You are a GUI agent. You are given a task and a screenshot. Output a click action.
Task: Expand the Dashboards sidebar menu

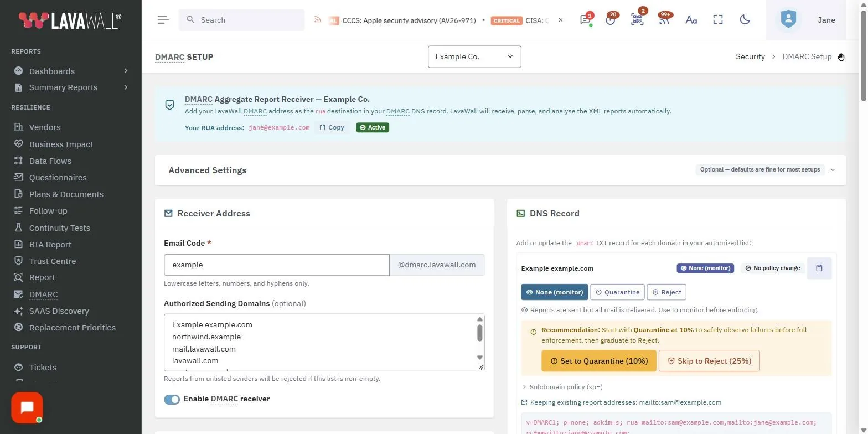(71, 71)
